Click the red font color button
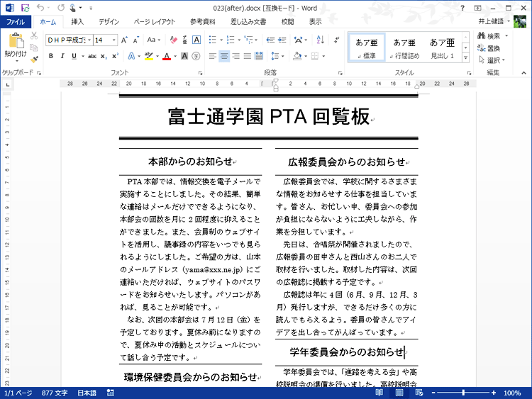This screenshot has height=399, width=532. click(x=167, y=56)
